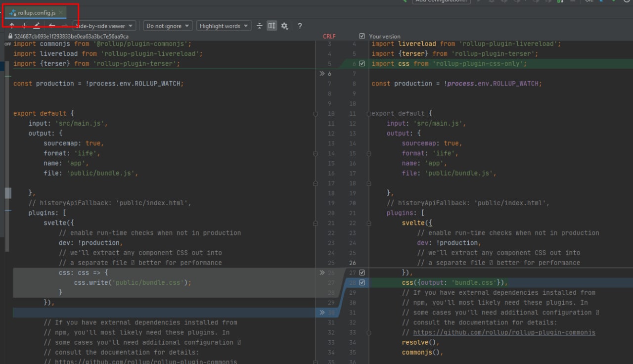Toggle synchronize scrolling icon

click(x=272, y=26)
